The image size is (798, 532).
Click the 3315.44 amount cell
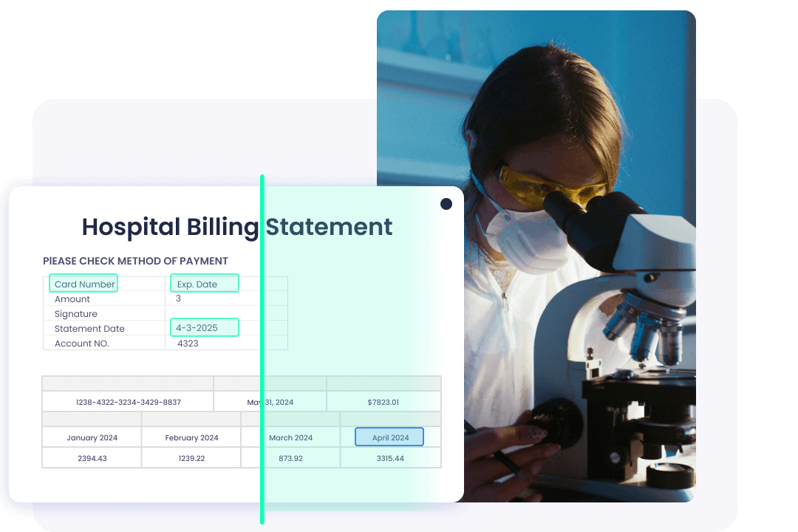(389, 458)
